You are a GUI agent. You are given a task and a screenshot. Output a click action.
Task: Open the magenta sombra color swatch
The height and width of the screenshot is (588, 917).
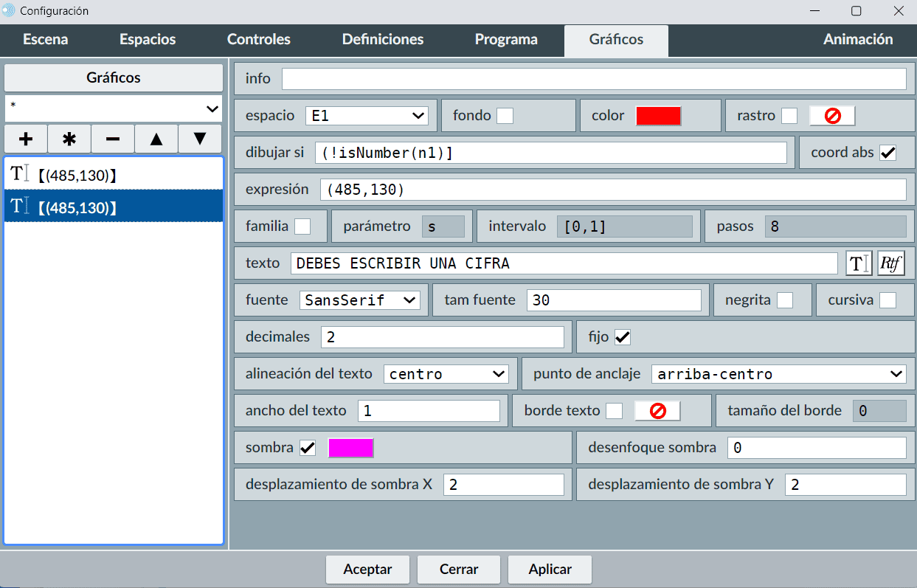(350, 448)
